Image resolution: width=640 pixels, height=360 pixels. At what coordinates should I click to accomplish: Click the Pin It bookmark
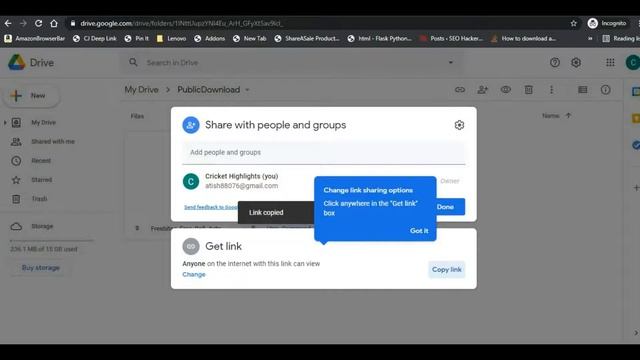pyautogui.click(x=137, y=38)
